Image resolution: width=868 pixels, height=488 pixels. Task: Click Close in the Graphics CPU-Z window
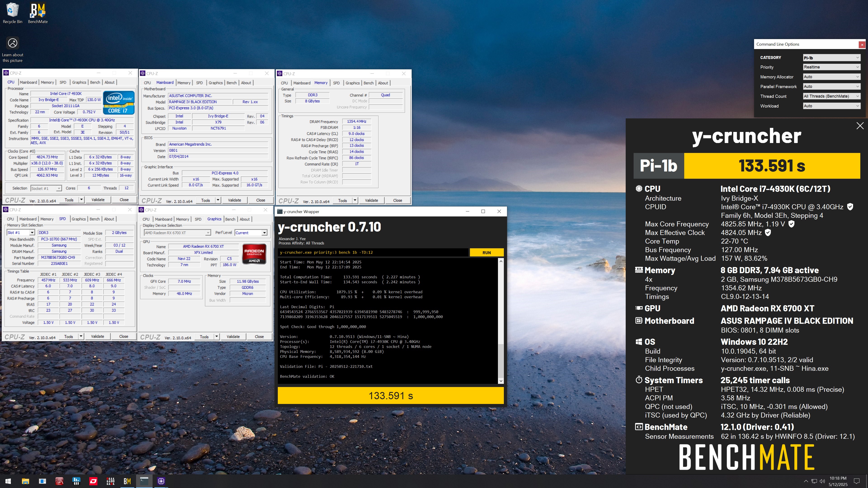click(x=259, y=337)
